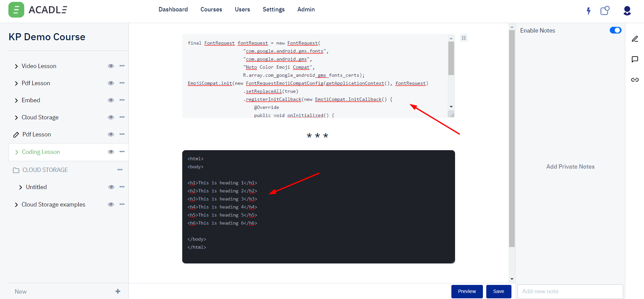Image resolution: width=644 pixels, height=299 pixels.
Task: Click the lightning bolt icon in header
Action: click(x=588, y=11)
